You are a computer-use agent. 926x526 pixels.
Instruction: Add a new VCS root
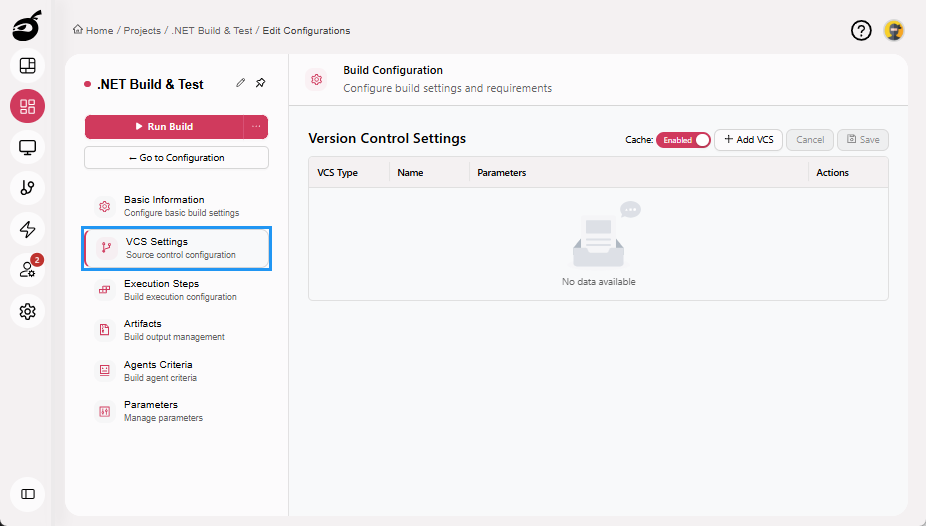748,140
